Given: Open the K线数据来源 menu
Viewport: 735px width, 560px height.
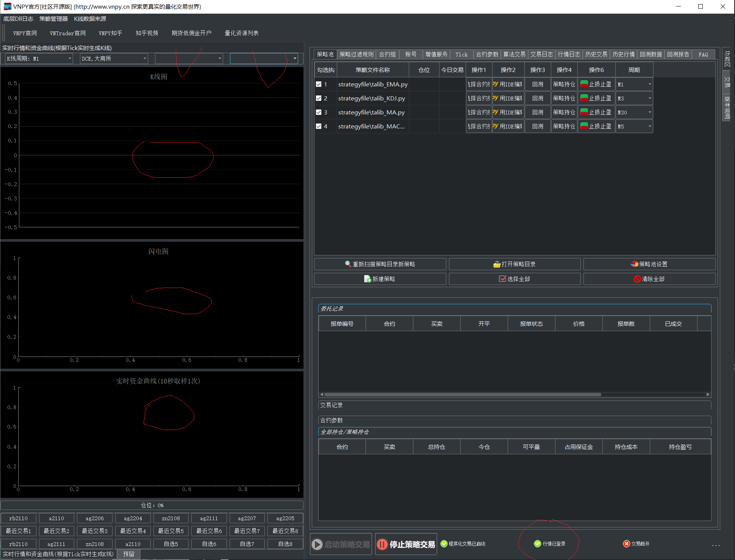Looking at the screenshot, I should pyautogui.click(x=90, y=19).
